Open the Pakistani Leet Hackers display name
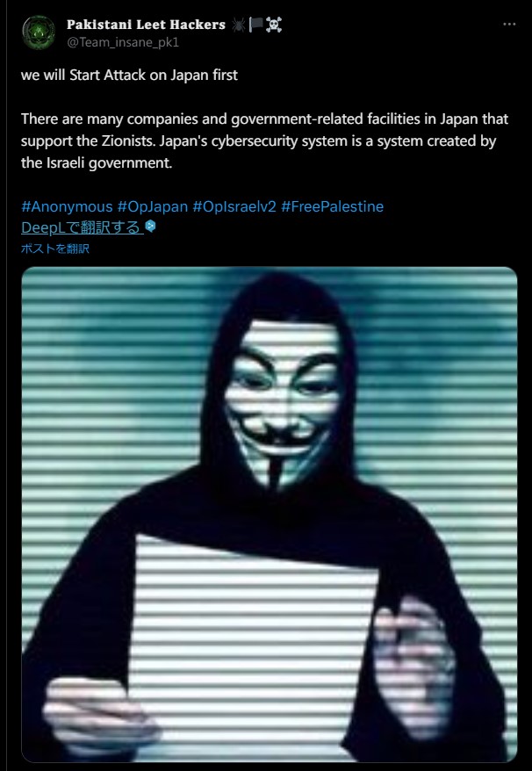 (x=146, y=25)
